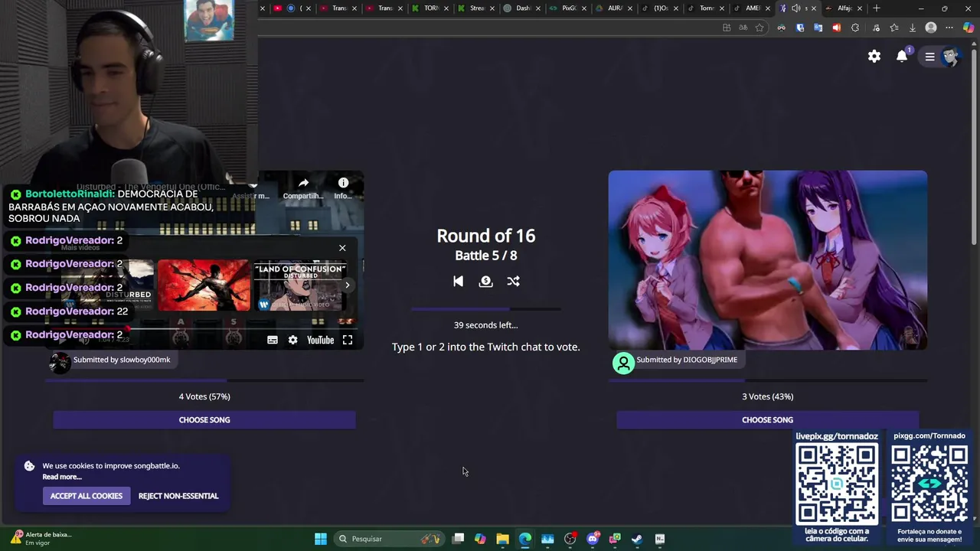Image resolution: width=980 pixels, height=551 pixels.
Task: Open the Land of Confusion video thumbnail
Action: coord(299,285)
